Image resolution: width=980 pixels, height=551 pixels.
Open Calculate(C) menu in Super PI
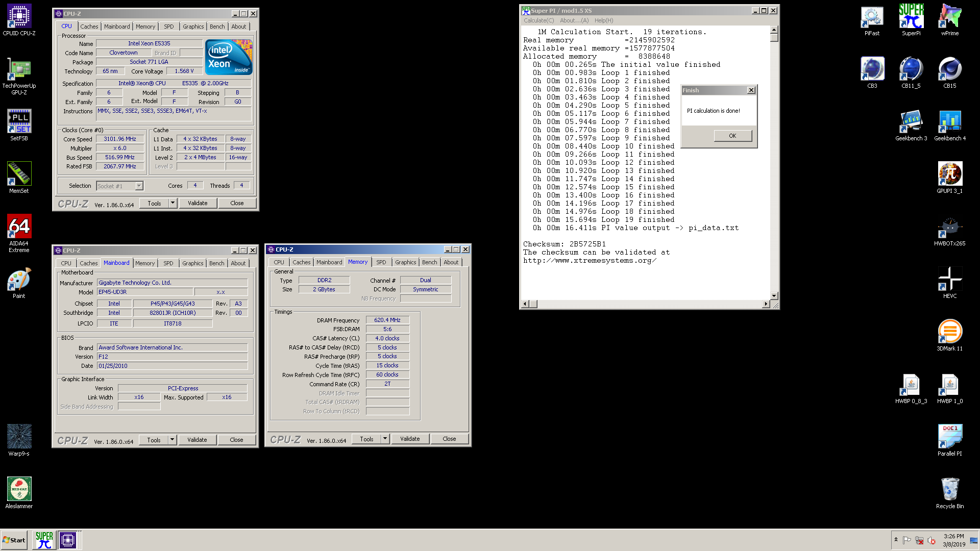pyautogui.click(x=538, y=20)
